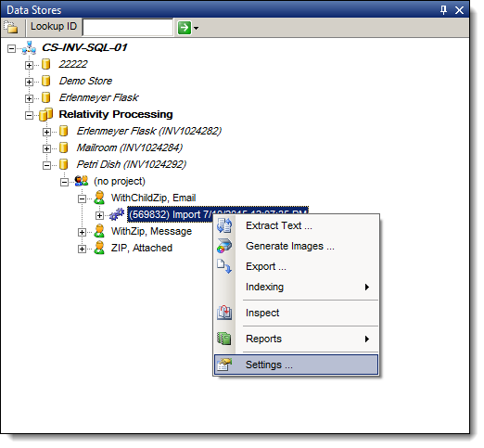Expand the 22222 data store

coord(29,65)
